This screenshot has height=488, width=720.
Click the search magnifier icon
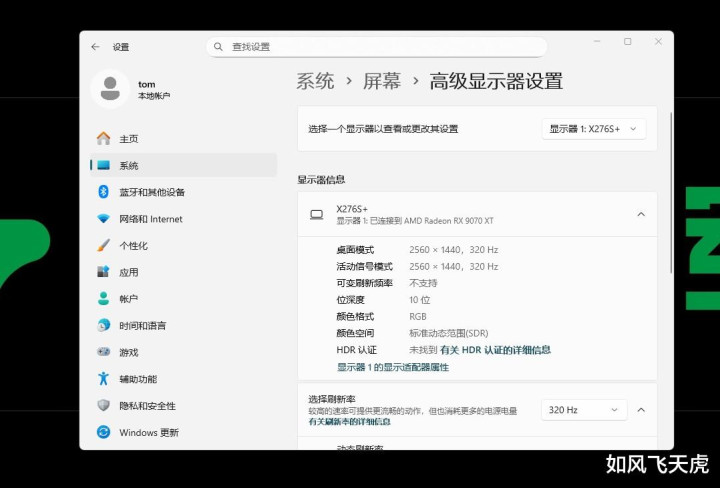[218, 47]
